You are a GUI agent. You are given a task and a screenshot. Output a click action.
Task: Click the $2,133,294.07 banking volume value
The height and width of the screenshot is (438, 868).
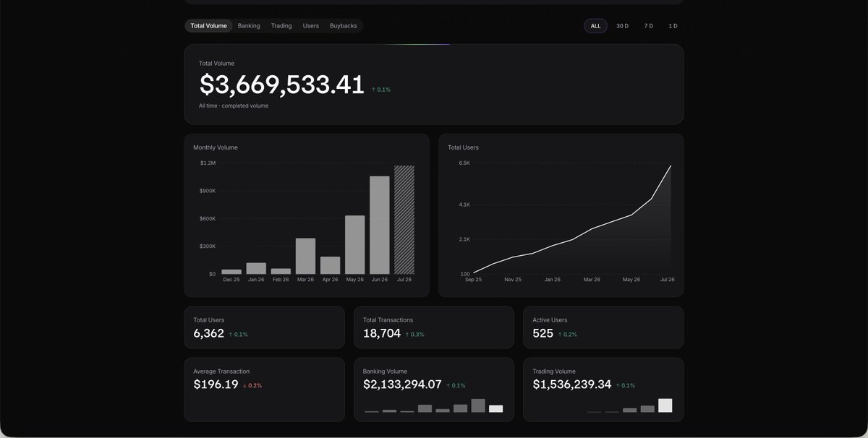pyautogui.click(x=402, y=385)
